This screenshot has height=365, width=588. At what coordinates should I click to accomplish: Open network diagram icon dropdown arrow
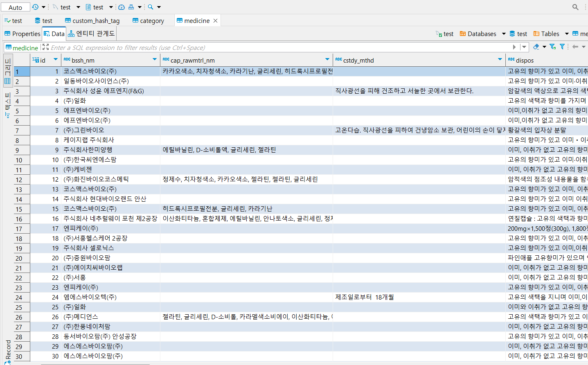click(140, 7)
